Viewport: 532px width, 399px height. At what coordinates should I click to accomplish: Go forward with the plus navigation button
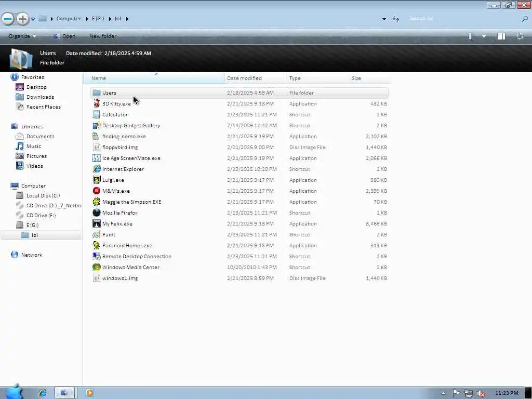pos(22,19)
